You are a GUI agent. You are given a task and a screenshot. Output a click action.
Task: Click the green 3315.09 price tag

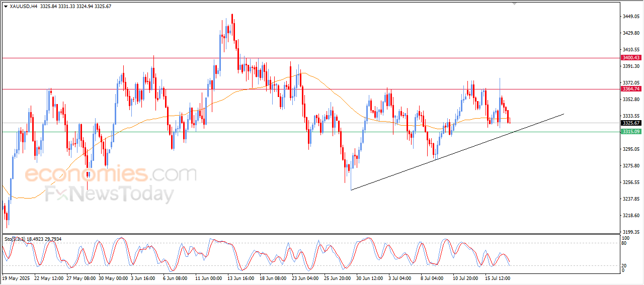[630, 132]
